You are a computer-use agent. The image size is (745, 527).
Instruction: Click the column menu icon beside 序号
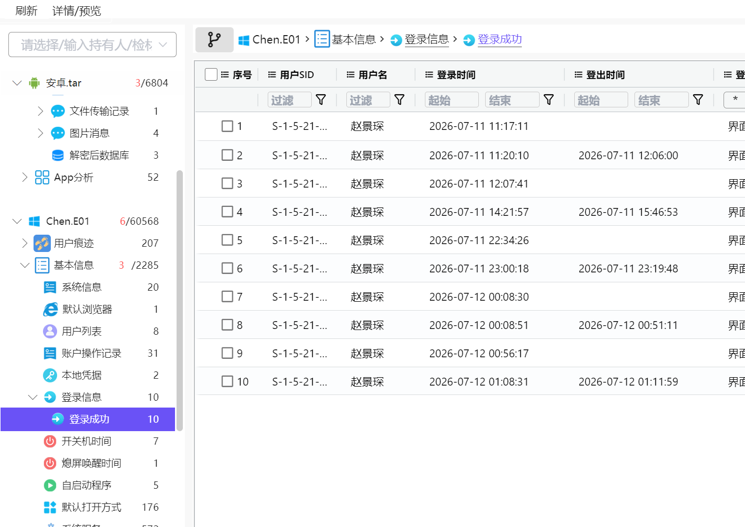tap(225, 75)
